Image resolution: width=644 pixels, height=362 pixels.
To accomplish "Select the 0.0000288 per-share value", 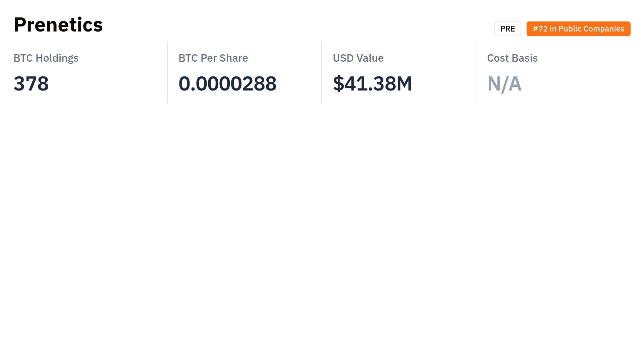I will tap(227, 83).
